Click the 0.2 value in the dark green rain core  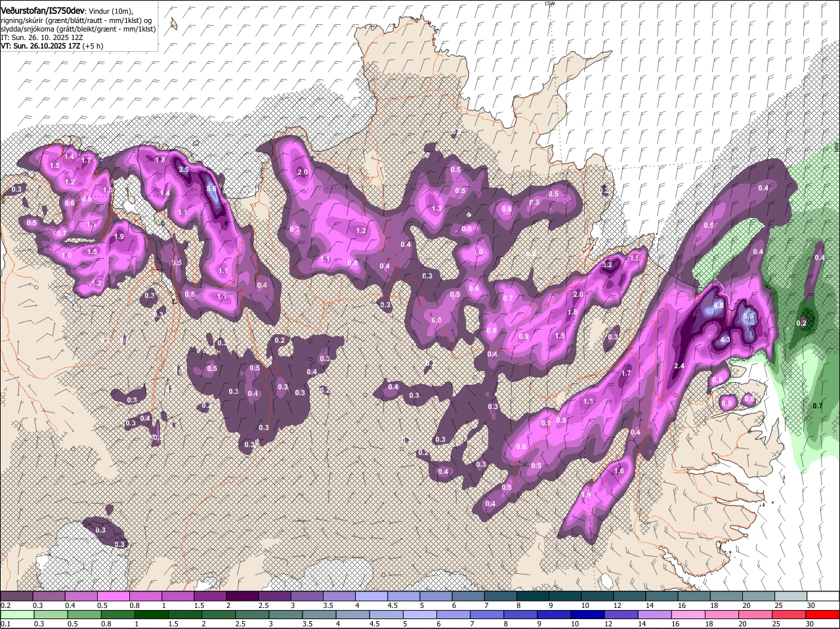pyautogui.click(x=801, y=323)
